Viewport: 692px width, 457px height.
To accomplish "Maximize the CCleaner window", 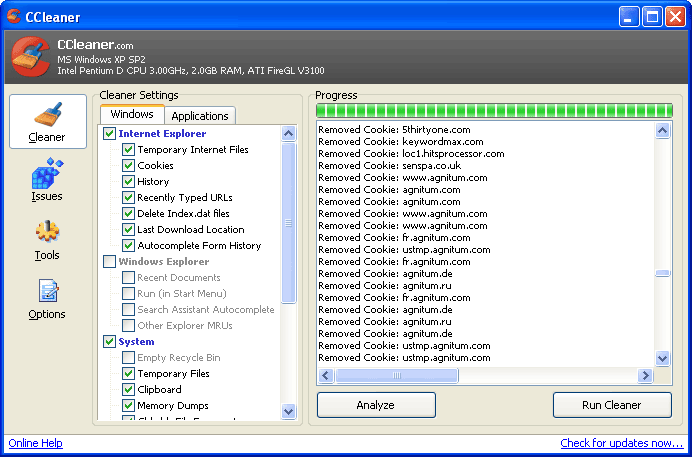I will [652, 17].
